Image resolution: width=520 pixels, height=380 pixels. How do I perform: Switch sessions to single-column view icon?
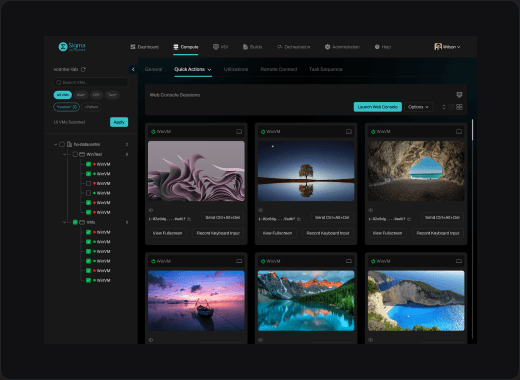point(451,107)
